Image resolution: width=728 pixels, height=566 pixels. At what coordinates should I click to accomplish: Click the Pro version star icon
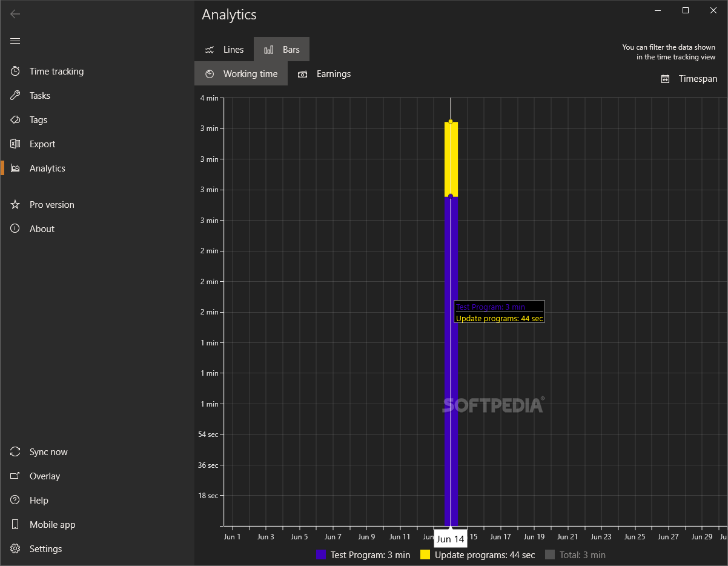coord(15,205)
